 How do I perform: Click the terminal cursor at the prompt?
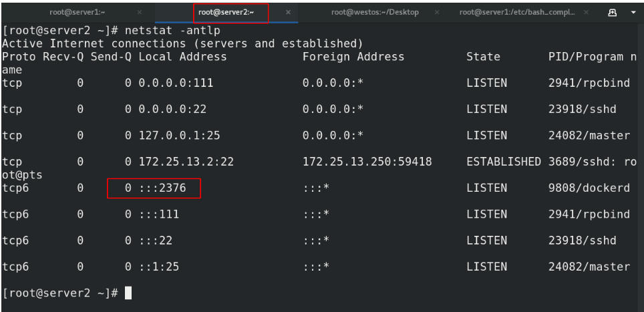128,293
